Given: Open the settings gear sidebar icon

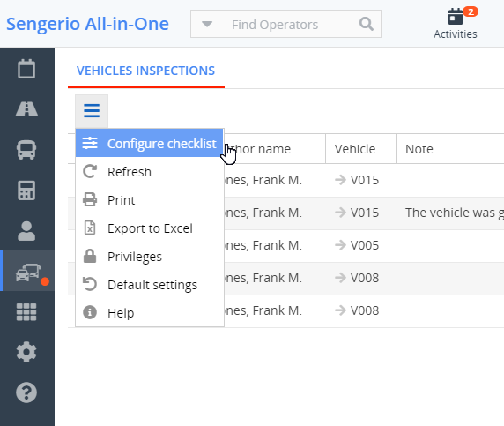Looking at the screenshot, I should 26,352.
